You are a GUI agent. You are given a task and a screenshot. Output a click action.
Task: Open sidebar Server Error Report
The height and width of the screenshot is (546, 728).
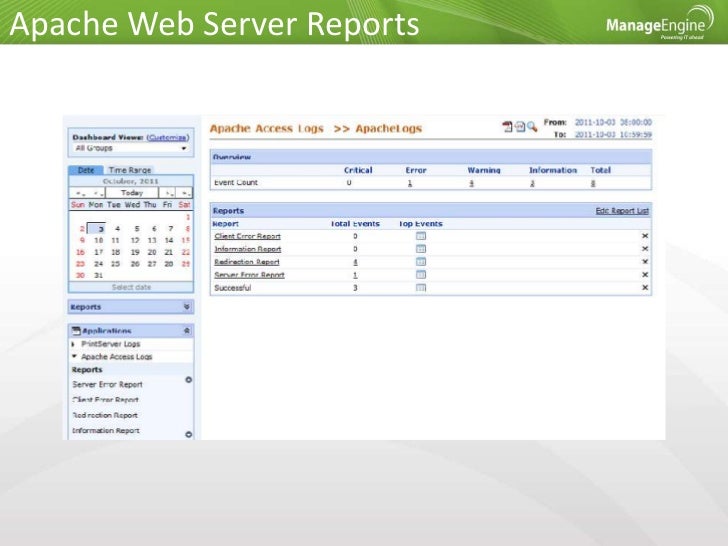(x=107, y=384)
